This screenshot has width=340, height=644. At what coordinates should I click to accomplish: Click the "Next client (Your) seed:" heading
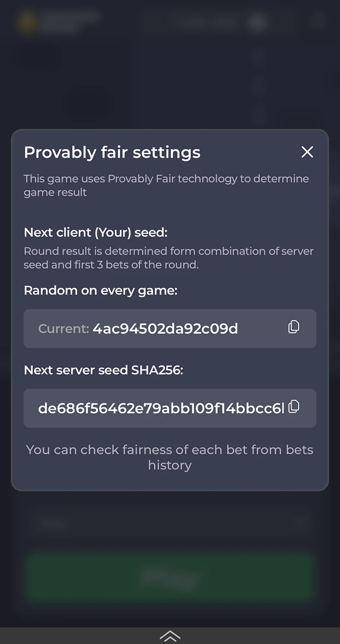pyautogui.click(x=96, y=232)
